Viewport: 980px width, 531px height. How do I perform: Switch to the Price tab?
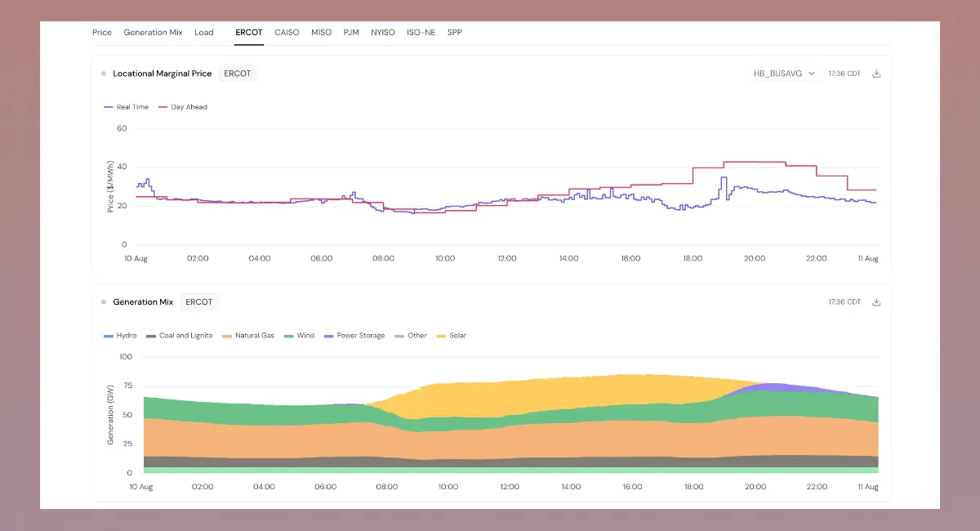[x=102, y=33]
